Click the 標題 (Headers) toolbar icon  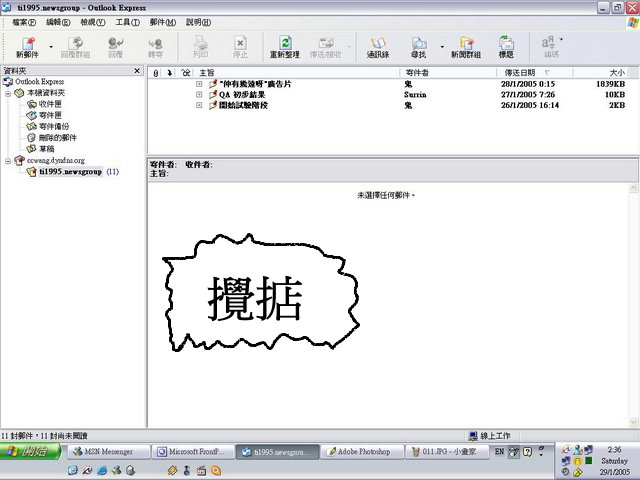(507, 46)
